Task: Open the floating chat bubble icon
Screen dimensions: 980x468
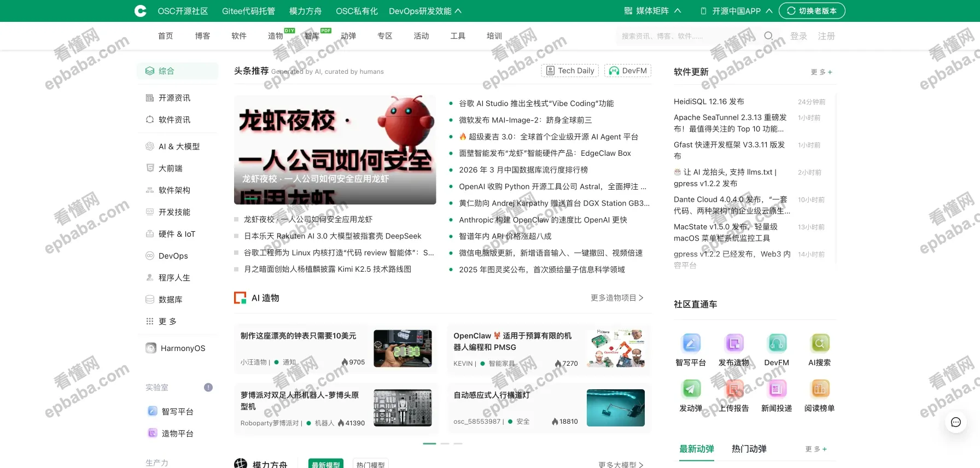Action: [x=956, y=422]
